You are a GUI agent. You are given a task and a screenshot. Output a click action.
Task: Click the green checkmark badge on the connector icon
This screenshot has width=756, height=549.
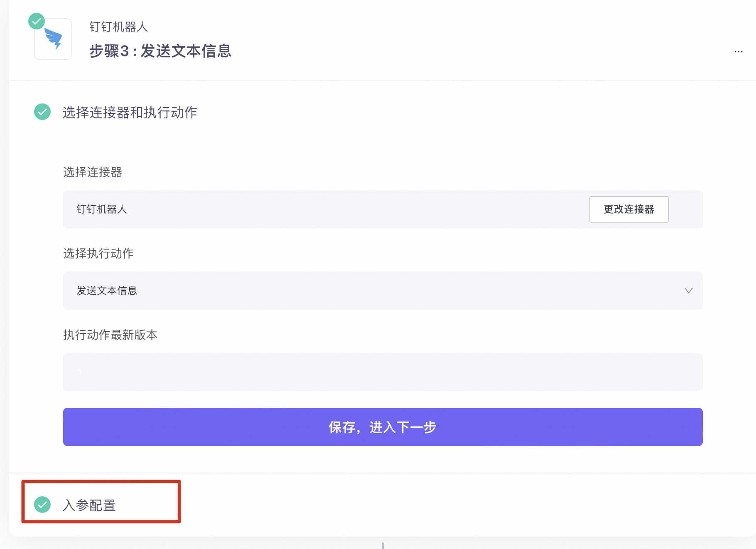click(37, 21)
